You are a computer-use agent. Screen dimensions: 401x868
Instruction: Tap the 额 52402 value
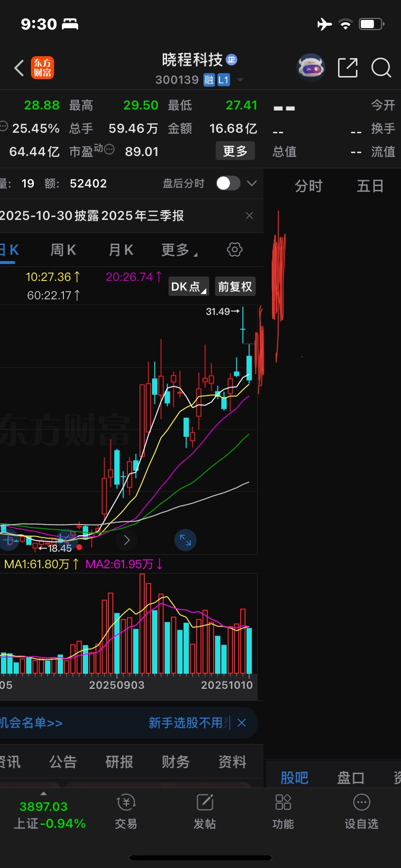(x=88, y=184)
